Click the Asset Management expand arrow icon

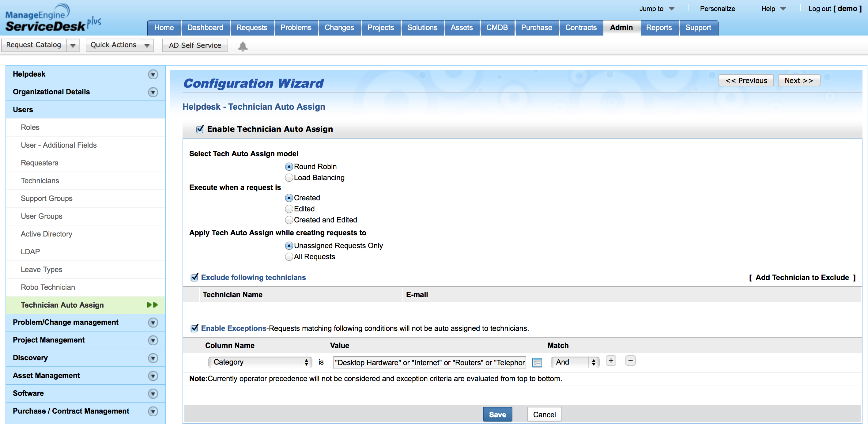[153, 376]
